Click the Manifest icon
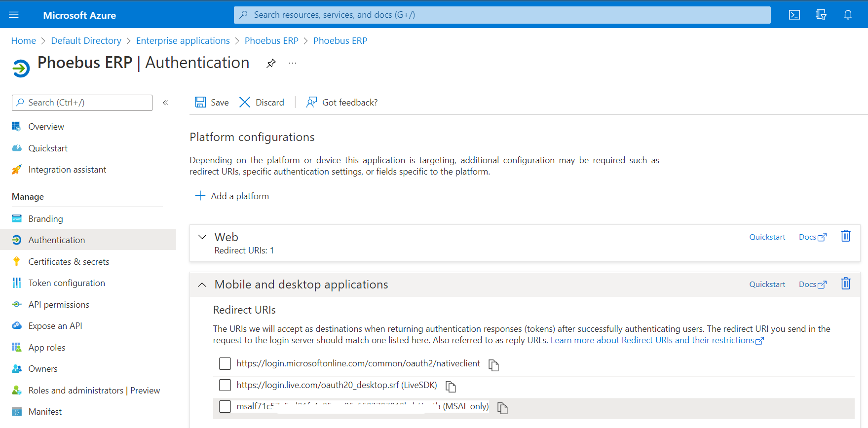The height and width of the screenshot is (428, 868). point(17,412)
